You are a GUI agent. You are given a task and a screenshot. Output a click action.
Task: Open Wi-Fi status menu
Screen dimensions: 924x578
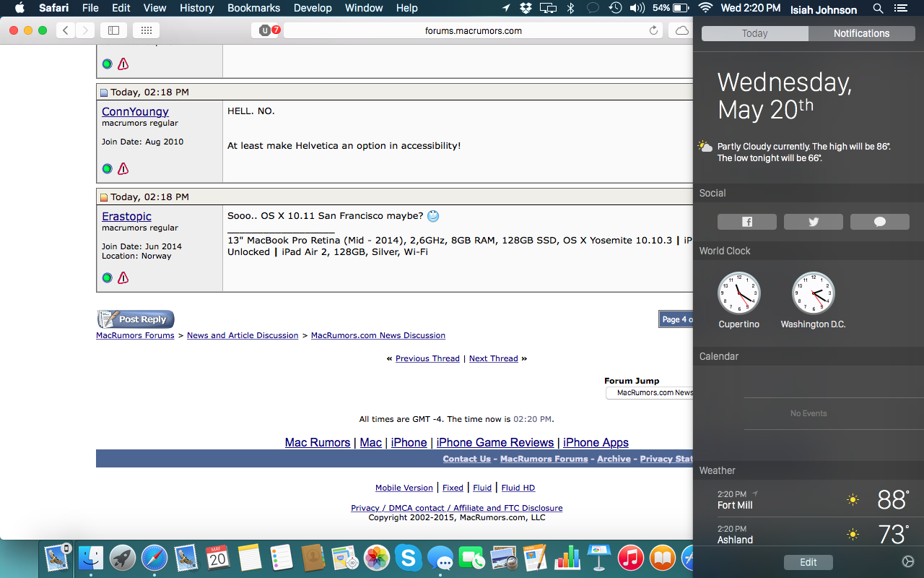click(705, 8)
